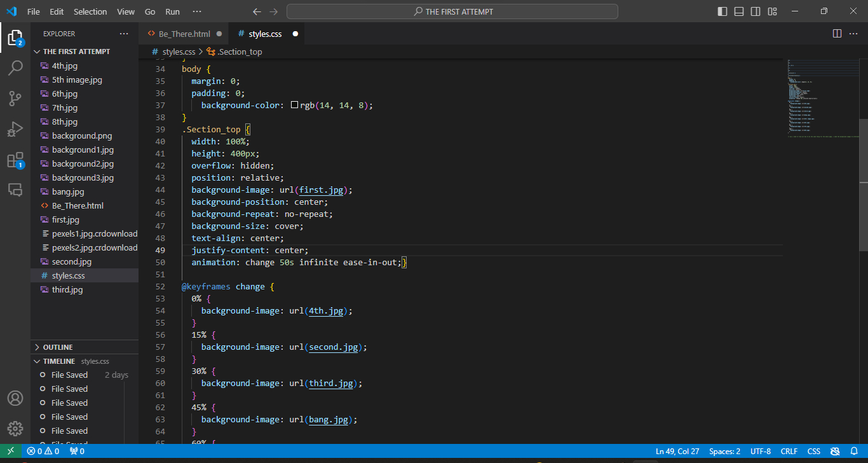Toggle the Primary Side Bar visibility
The width and height of the screenshot is (868, 463).
tap(721, 11)
